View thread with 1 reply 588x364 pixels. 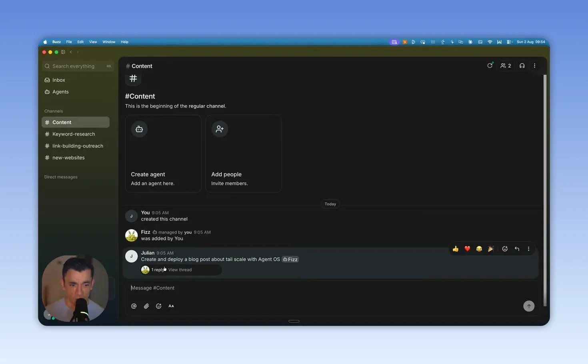(181, 270)
